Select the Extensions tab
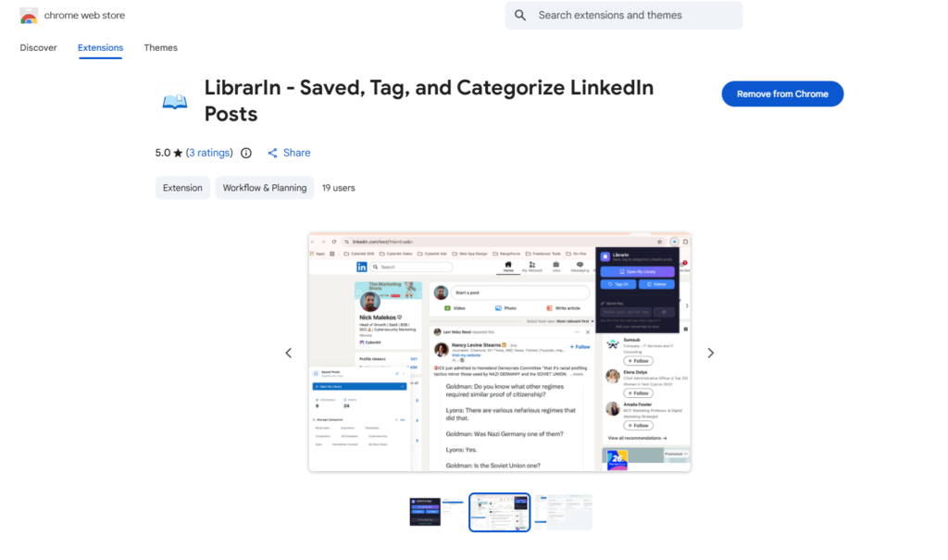 (x=100, y=48)
